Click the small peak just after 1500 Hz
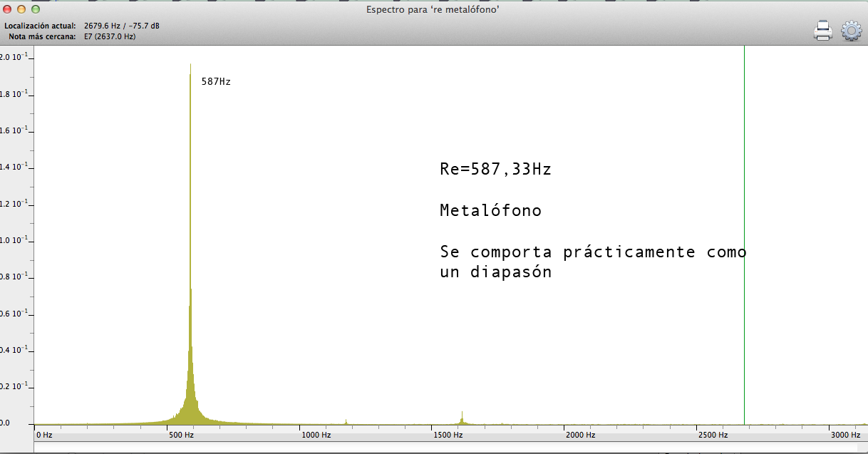Screen dimensions: 868x454 point(462,418)
